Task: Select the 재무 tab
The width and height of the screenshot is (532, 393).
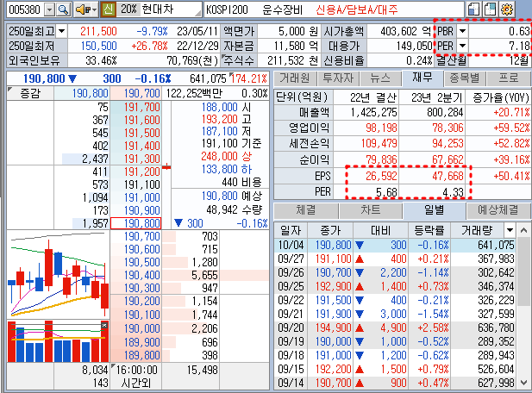Action: 422,78
